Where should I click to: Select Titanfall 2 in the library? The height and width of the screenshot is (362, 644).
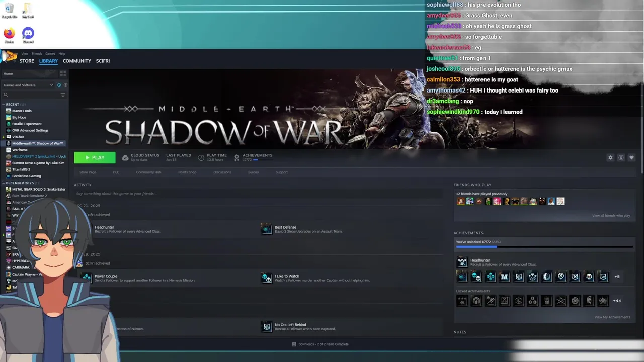[21, 169]
